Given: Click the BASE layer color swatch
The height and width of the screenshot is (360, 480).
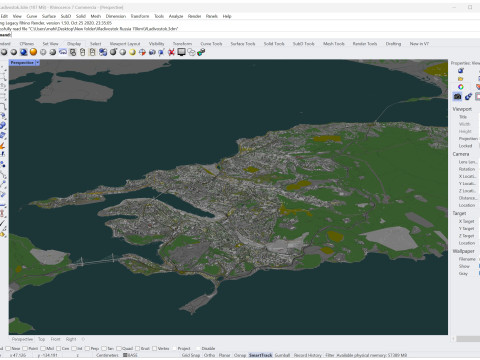Looking at the screenshot, I should tap(125, 355).
